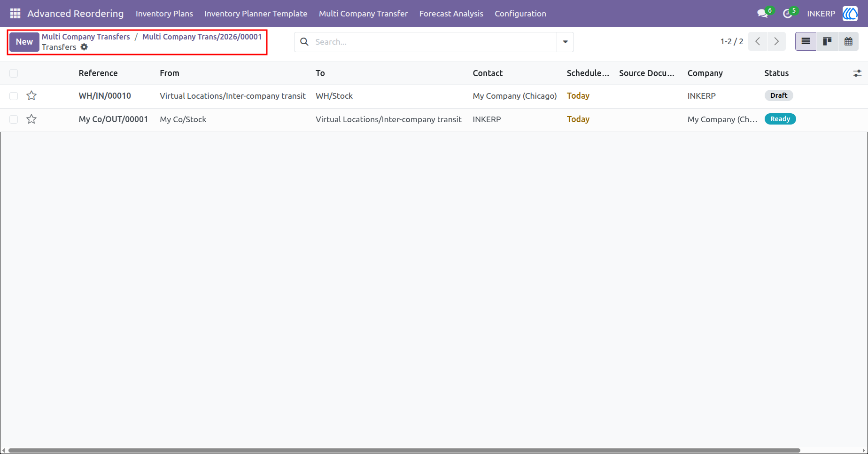Viewport: 868px width, 454px height.
Task: Click the 1-2 / 2 pager counter
Action: 732,41
